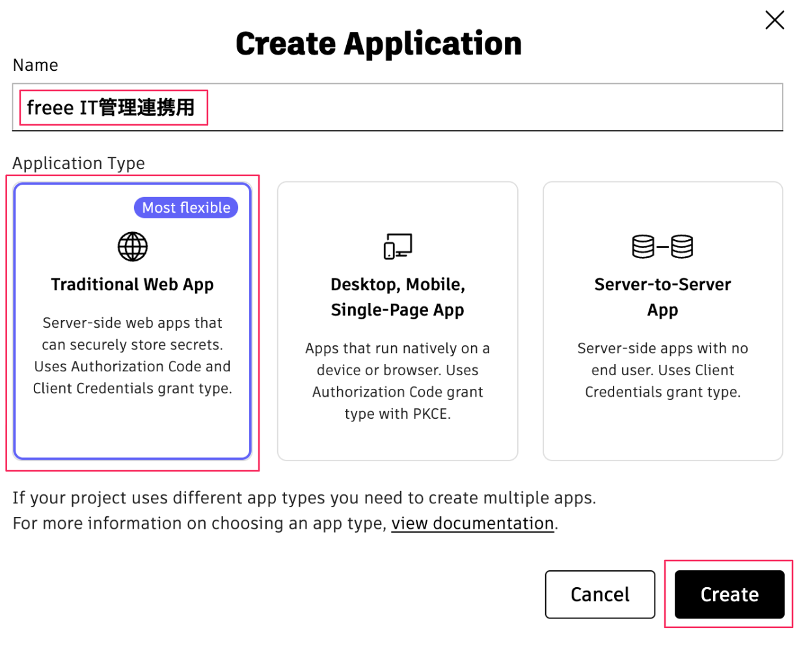The width and height of the screenshot is (812, 649).
Task: Click the server-to-server database icon
Action: [662, 246]
